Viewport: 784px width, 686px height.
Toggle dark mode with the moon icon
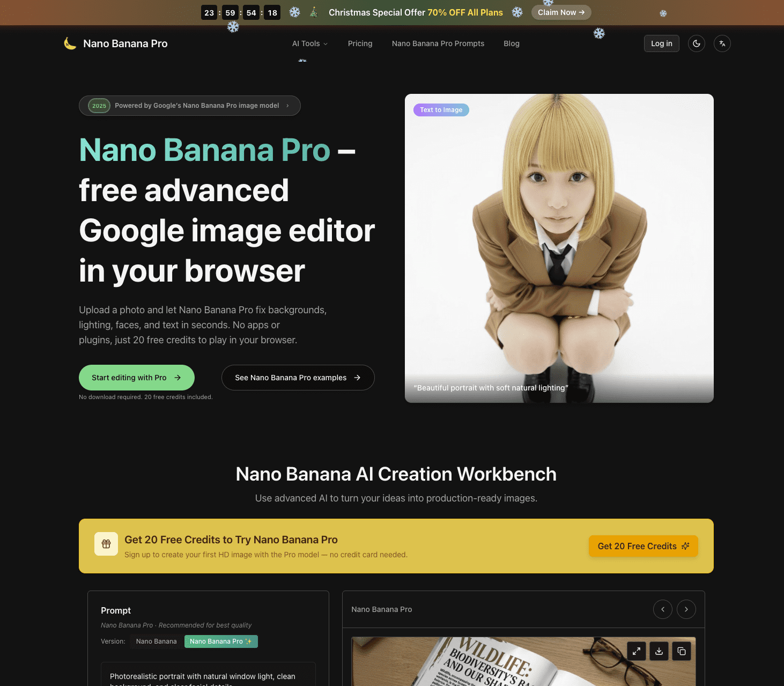696,43
